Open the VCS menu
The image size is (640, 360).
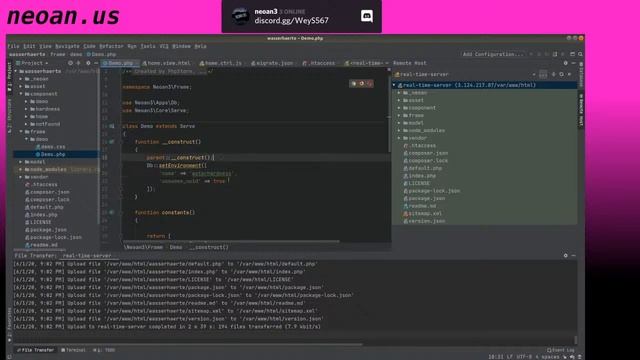[x=164, y=46]
